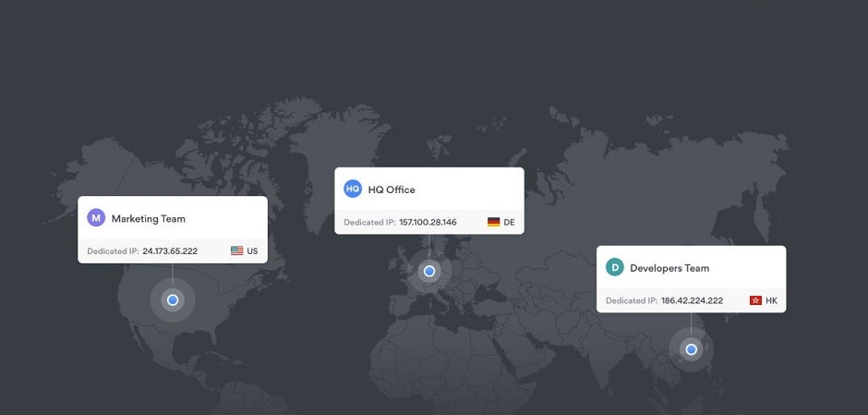Click Dedicated IP label on Developers Team card

[632, 300]
